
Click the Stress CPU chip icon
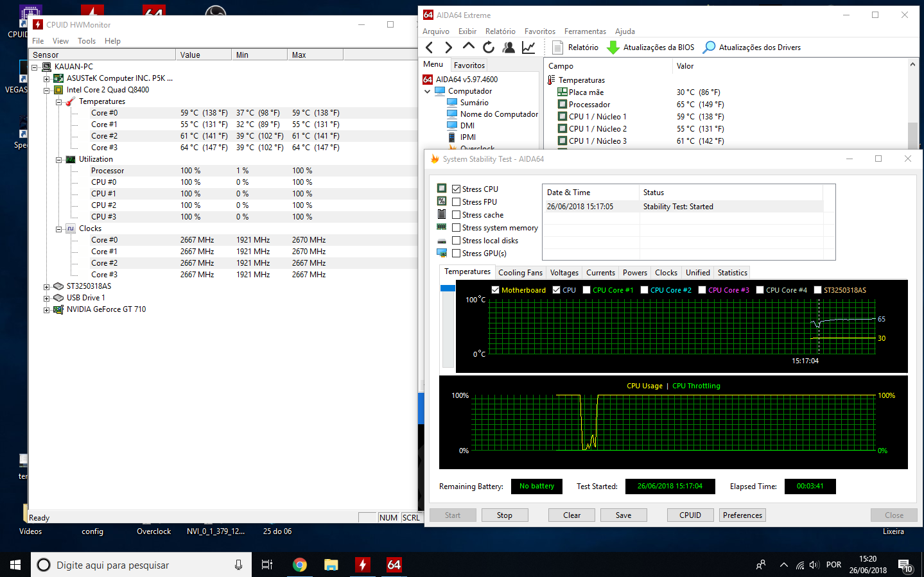[x=442, y=189]
